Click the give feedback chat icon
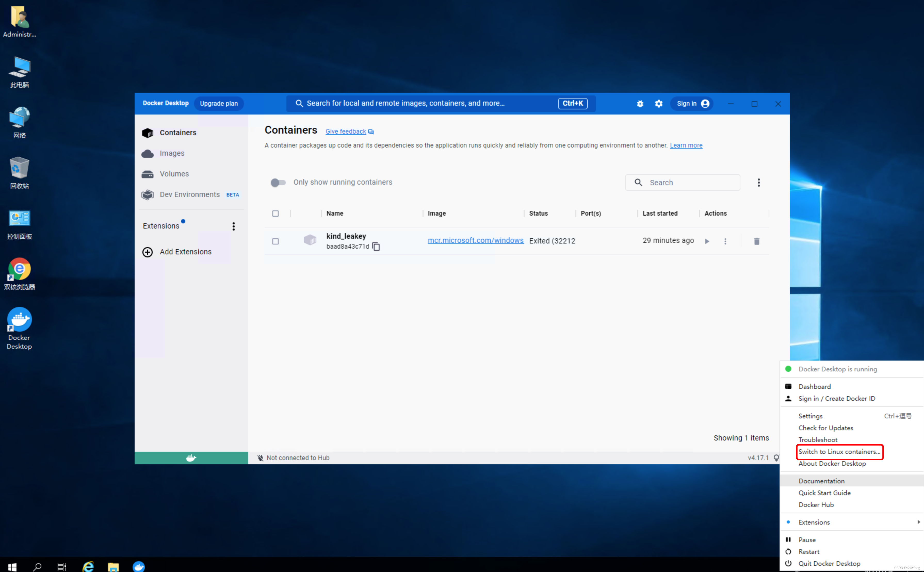 click(371, 132)
